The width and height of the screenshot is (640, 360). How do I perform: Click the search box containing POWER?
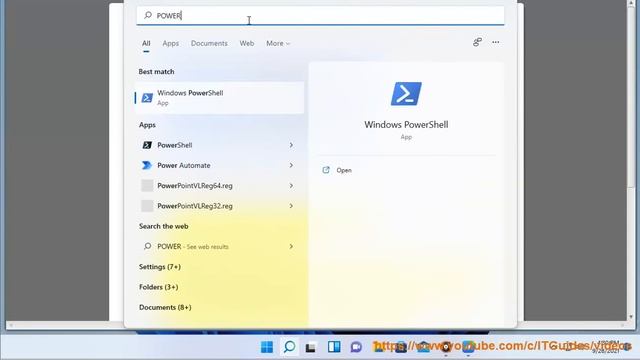(x=320, y=16)
